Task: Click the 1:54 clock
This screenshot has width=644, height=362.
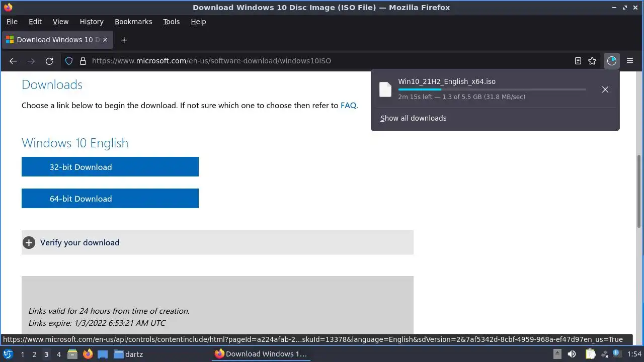Action: [634, 354]
